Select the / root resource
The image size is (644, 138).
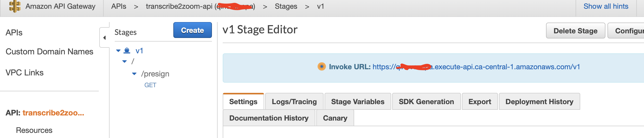[133, 61]
